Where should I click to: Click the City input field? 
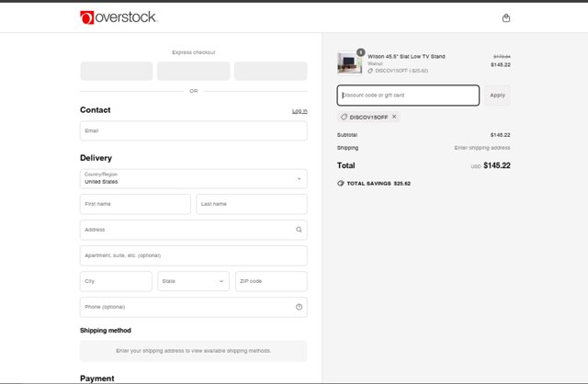(116, 281)
